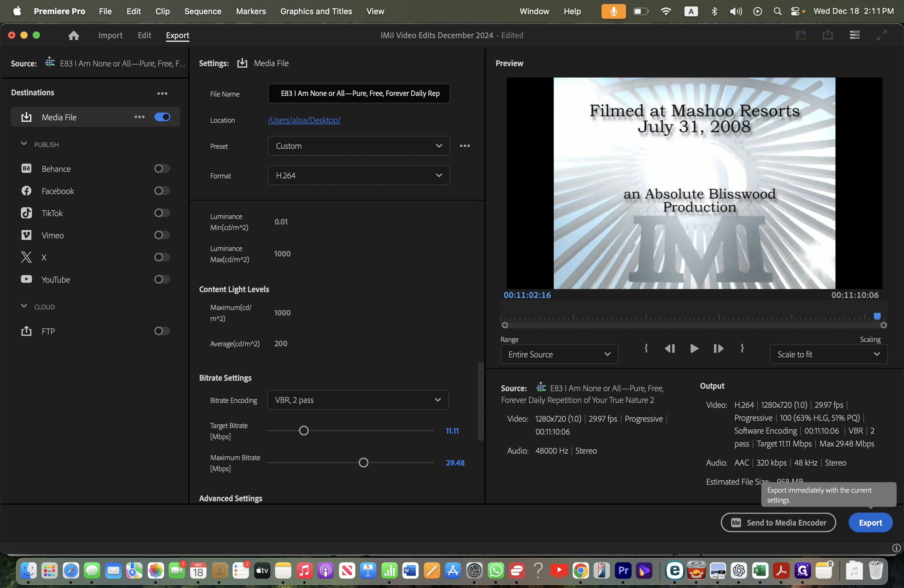Enable the YouTube publish toggle
The height and width of the screenshot is (588, 904).
click(162, 279)
